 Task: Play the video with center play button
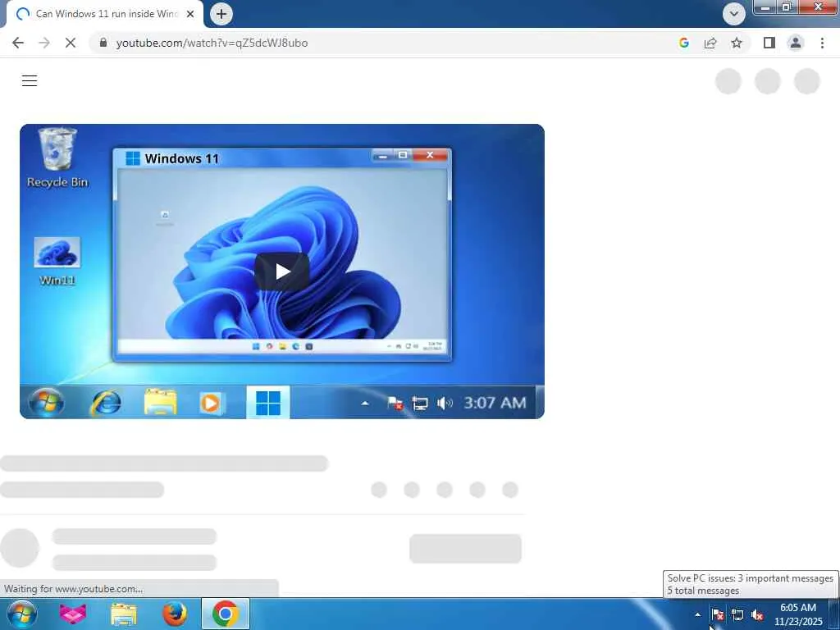click(282, 271)
